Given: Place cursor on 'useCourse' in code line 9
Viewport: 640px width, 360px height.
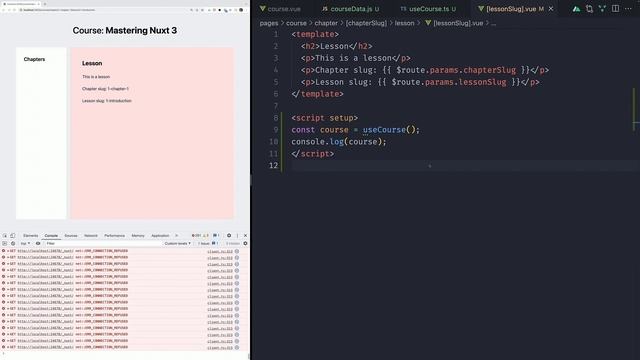Looking at the screenshot, I should click(384, 130).
